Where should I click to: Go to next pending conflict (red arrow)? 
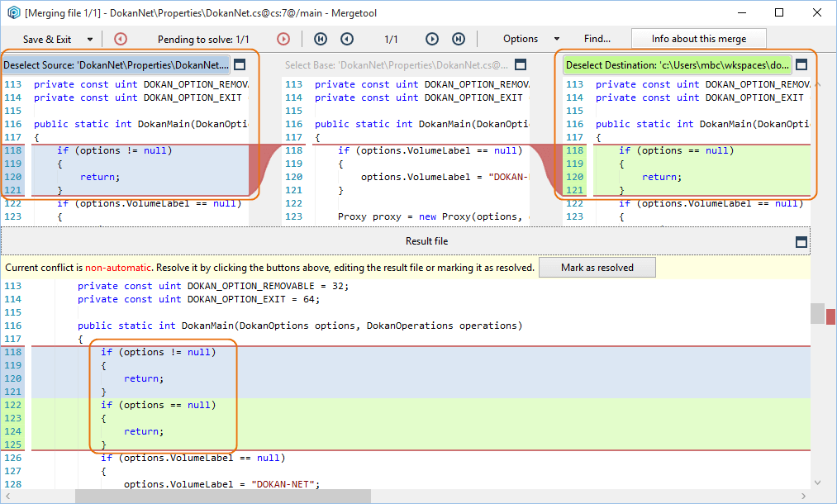click(x=283, y=39)
